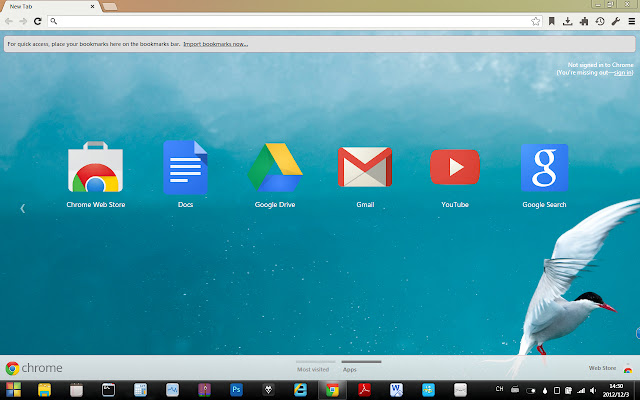This screenshot has width=640, height=400.
Task: Open downloads via the download arrow icon
Action: (x=567, y=21)
